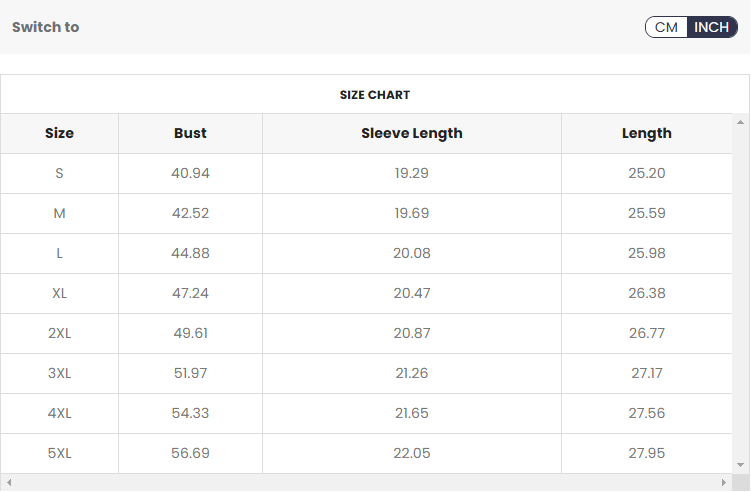
Task: Select the S size row label
Action: (59, 173)
